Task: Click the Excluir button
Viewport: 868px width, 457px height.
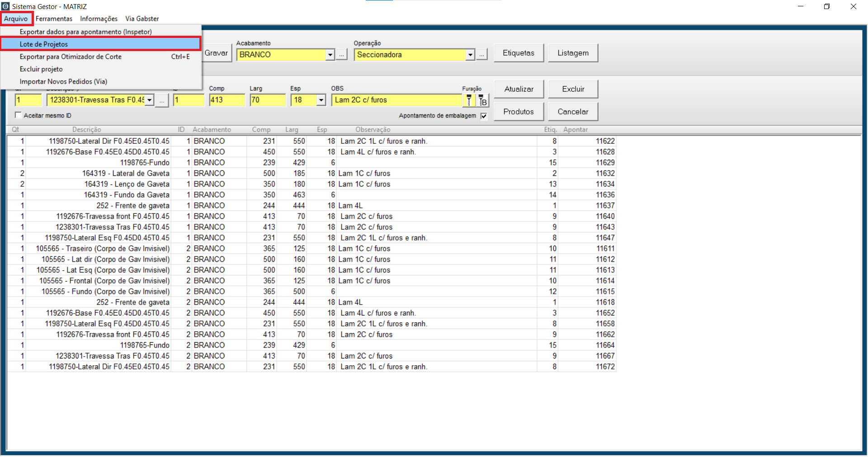Action: 573,89
